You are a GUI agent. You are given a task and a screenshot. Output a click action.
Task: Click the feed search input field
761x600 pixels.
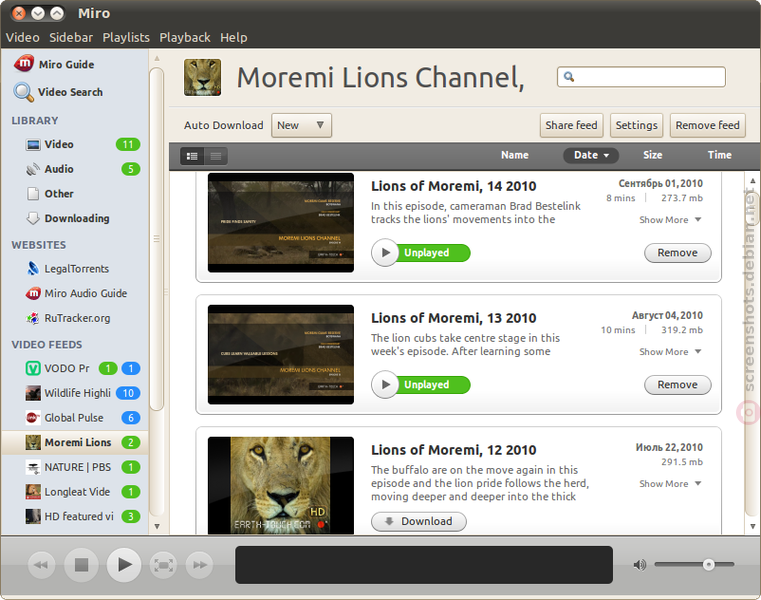pyautogui.click(x=641, y=77)
